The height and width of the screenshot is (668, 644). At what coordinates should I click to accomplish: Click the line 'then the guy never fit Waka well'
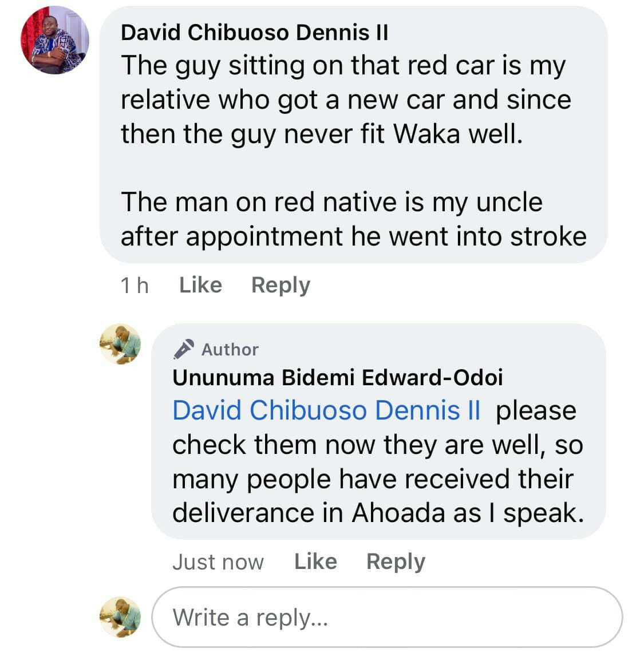322,134
